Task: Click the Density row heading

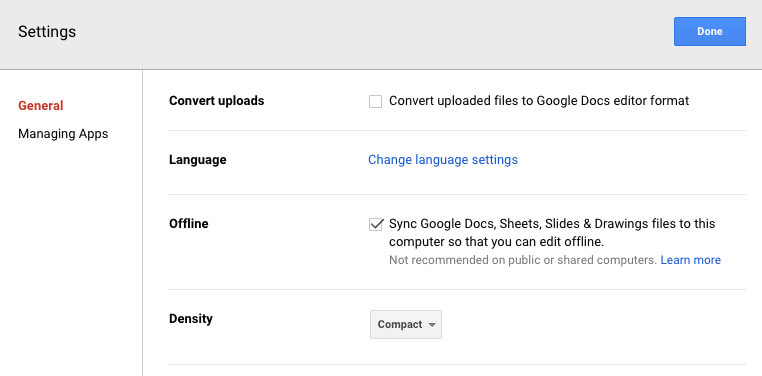Action: [191, 319]
